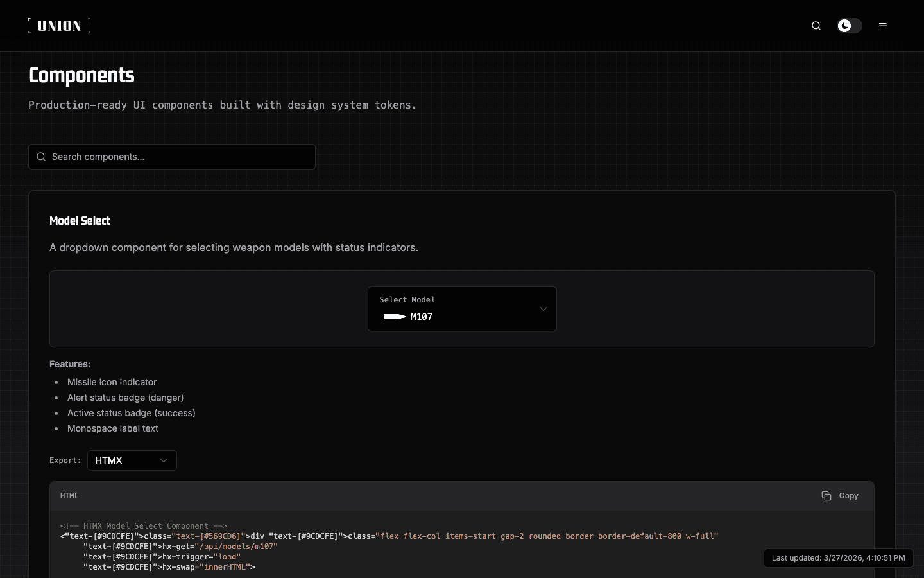This screenshot has width=924, height=578.
Task: Toggle the dark mode switch
Action: coord(850,26)
